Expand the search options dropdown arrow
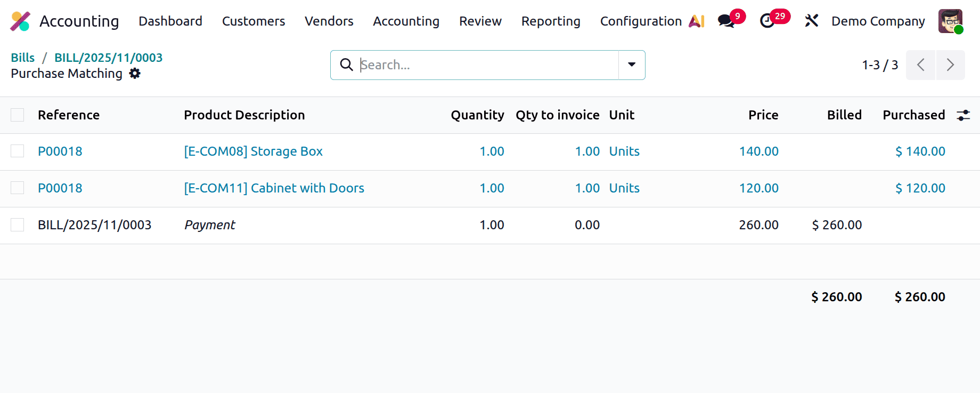 (632, 65)
